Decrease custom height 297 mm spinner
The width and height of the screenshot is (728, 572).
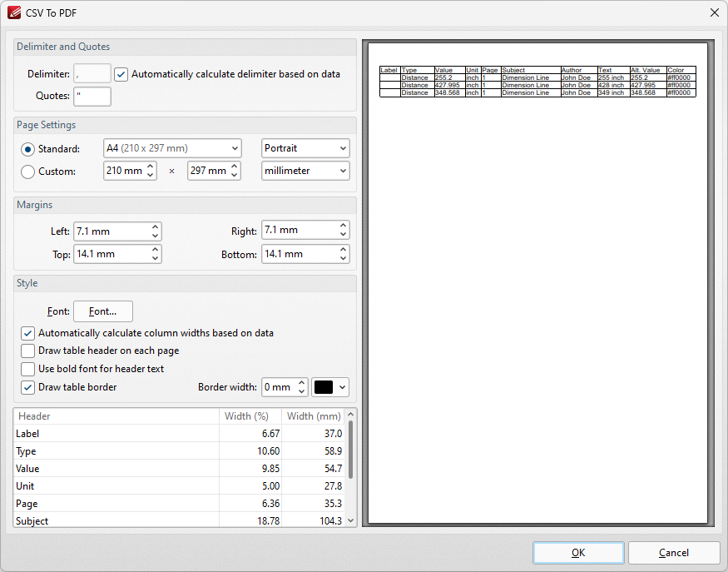point(235,175)
